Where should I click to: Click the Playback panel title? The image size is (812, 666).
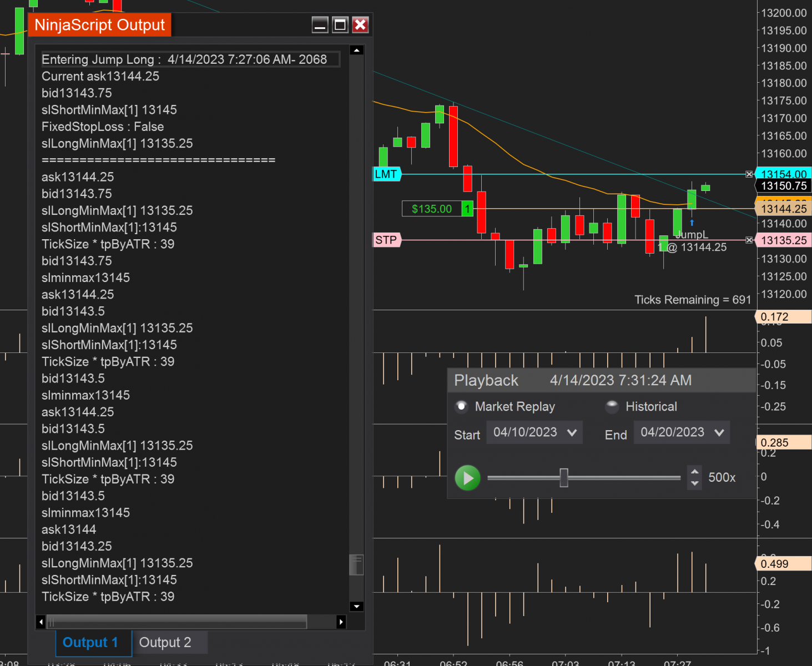pos(486,380)
